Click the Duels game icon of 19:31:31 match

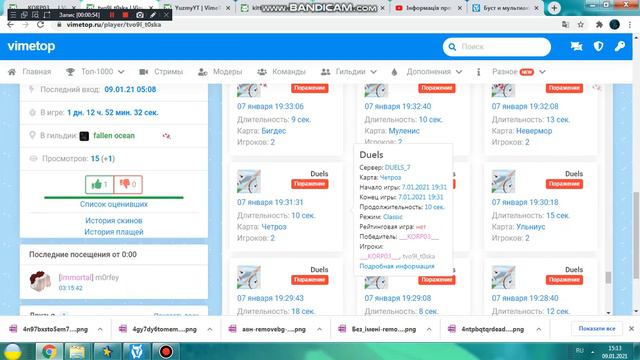click(249, 181)
